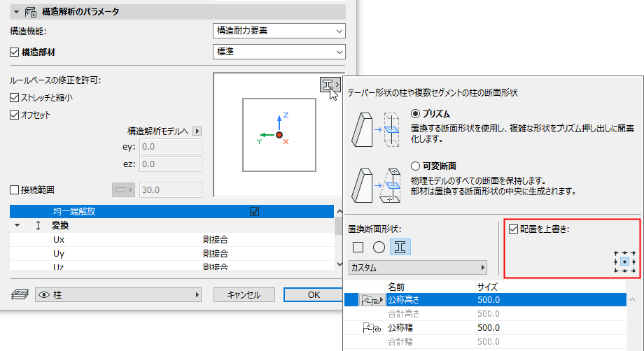Open the 構造解析モデルへ arrow menu
Viewport: 644px width, 351px height.
197,131
